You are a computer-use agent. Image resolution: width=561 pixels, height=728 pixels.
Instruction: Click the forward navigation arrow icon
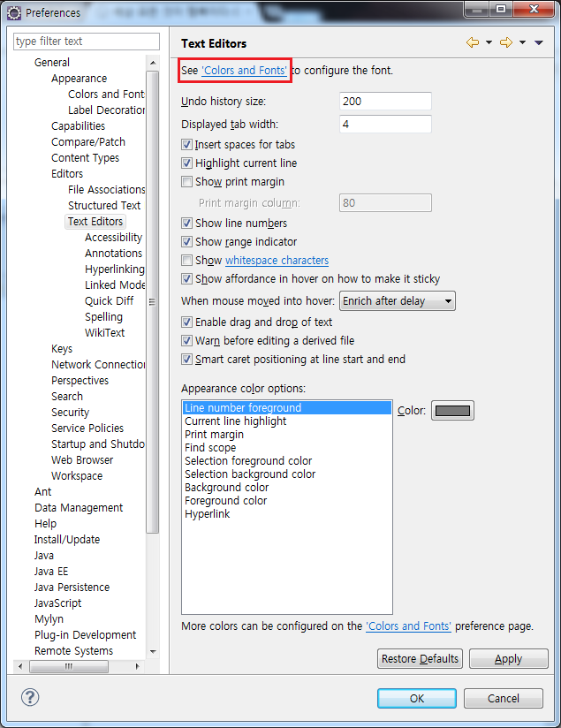tap(506, 42)
